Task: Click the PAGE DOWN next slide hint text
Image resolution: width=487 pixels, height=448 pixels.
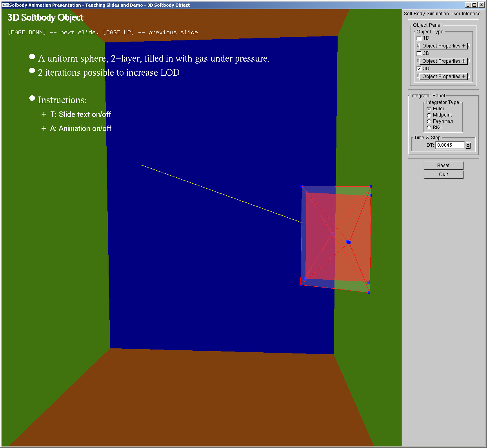Action: (53, 32)
